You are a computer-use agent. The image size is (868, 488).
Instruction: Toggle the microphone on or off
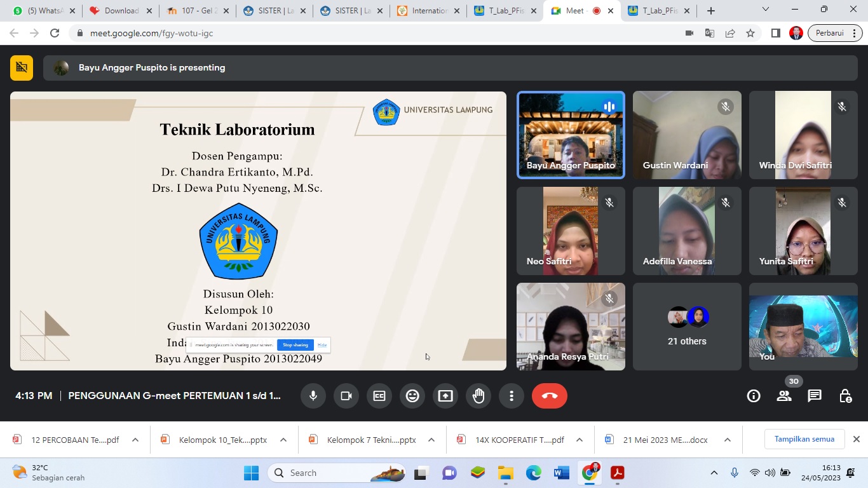[313, 396]
